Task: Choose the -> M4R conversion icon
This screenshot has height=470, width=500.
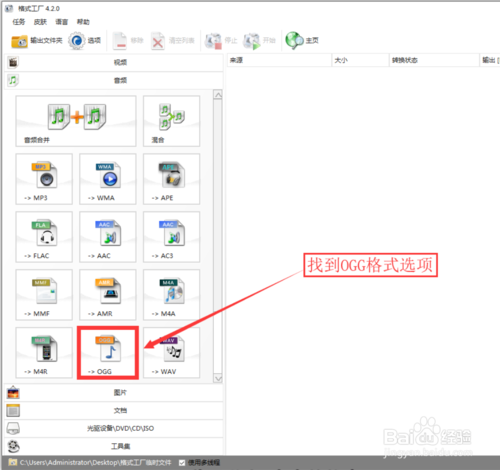Action: 44,353
